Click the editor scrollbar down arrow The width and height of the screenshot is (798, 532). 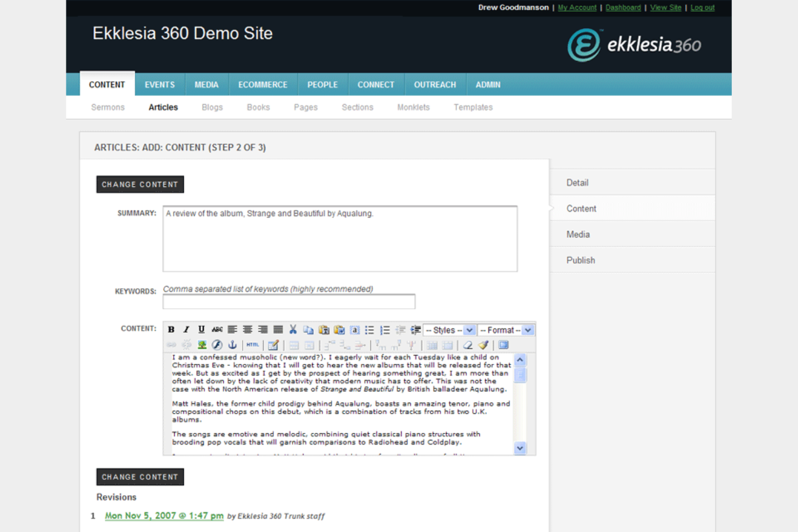[x=520, y=448]
